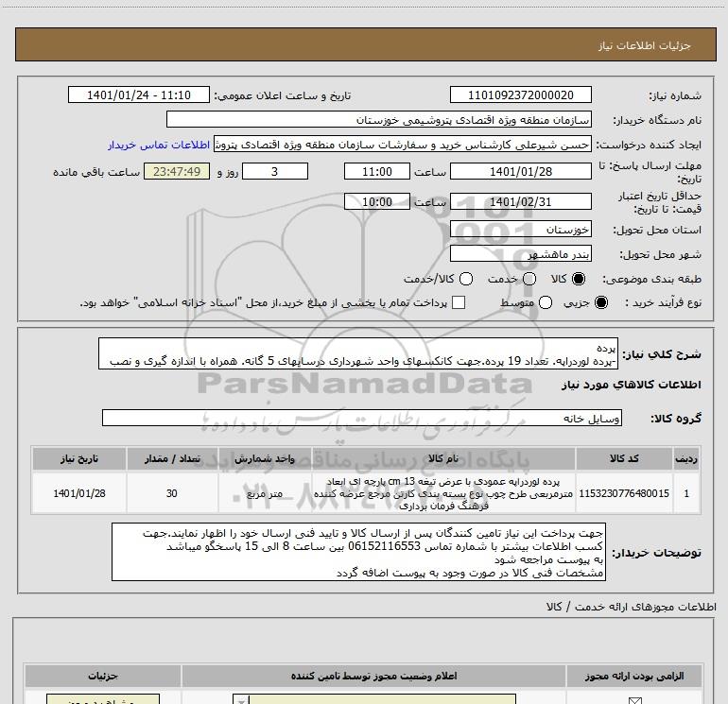Select the کالا radio button
This screenshot has height=704, width=728.
pyautogui.click(x=579, y=279)
